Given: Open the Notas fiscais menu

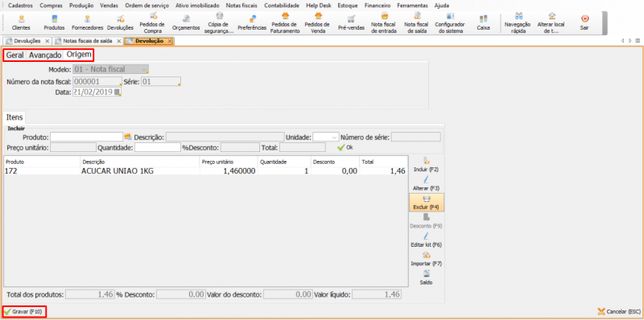Looking at the screenshot, I should tap(242, 6).
